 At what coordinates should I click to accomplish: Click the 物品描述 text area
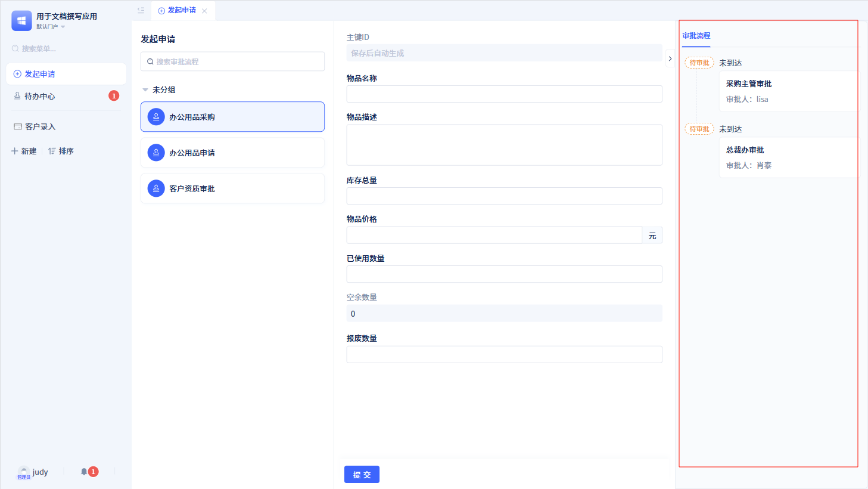click(x=504, y=145)
